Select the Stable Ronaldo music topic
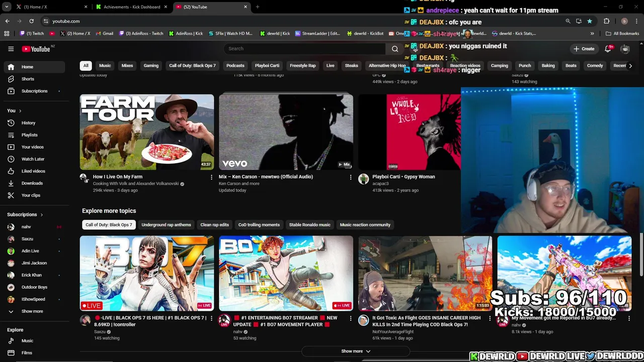This screenshot has height=362, width=644. tap(309, 225)
